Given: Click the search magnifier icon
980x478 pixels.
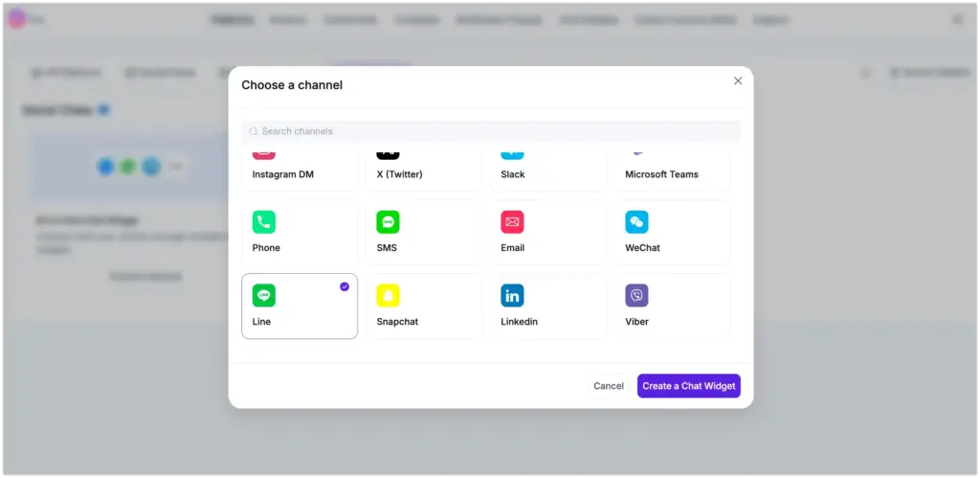Looking at the screenshot, I should [x=254, y=131].
